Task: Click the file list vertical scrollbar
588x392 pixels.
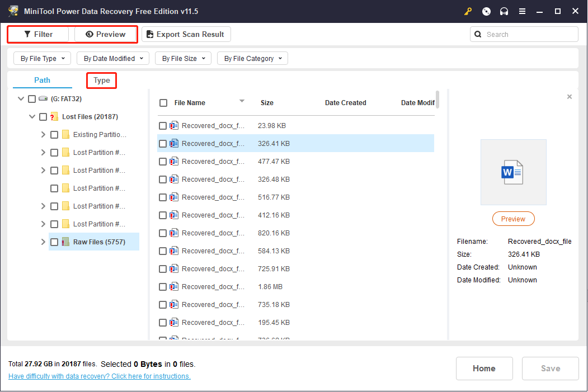Action: pyautogui.click(x=438, y=100)
